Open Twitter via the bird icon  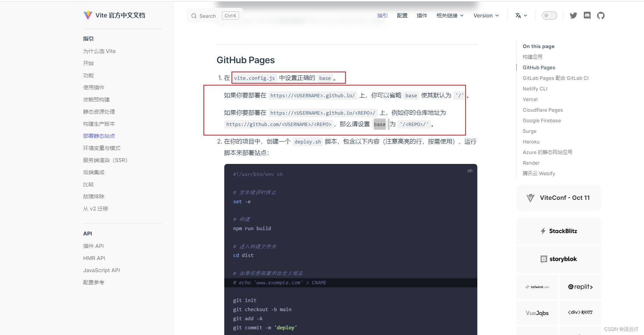(574, 16)
